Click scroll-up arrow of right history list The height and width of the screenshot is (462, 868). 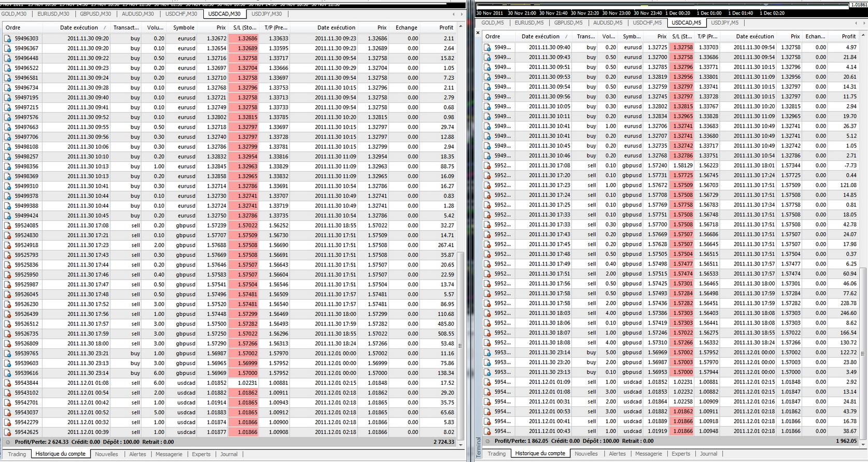pos(863,35)
